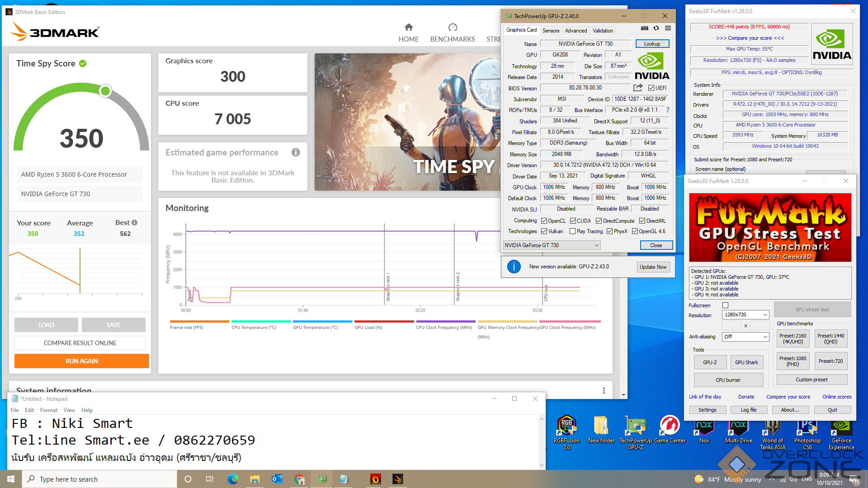Screen dimensions: 868x488
Task: Click the refresh icon in GPU-Z toolbar
Action: tap(656, 28)
